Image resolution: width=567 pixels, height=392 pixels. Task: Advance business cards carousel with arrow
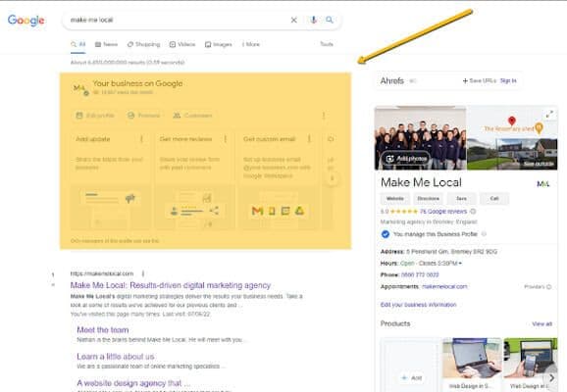[333, 178]
